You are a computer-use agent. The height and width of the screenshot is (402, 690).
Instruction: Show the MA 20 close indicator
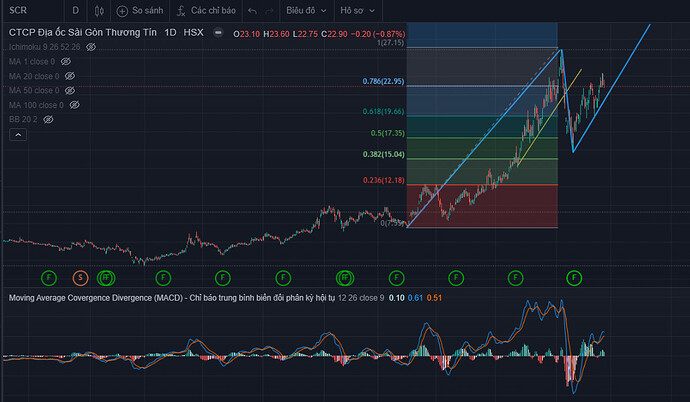(x=70, y=76)
